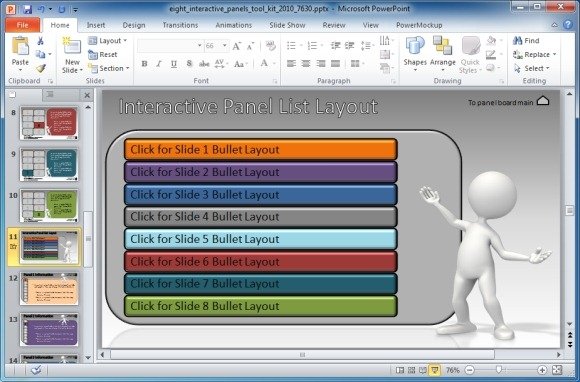The image size is (580, 382).
Task: Click Decrease Font Size icon
Action: pyautogui.click(x=250, y=46)
